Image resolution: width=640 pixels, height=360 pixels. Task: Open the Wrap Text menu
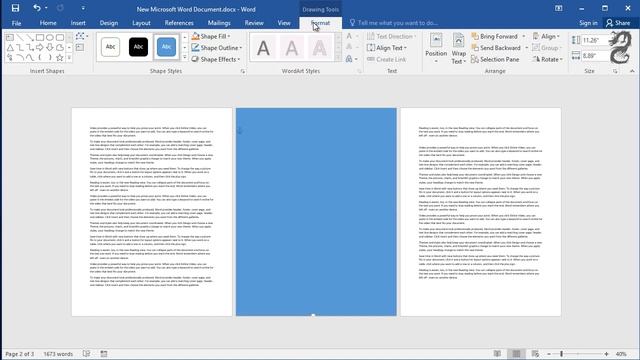[458, 49]
